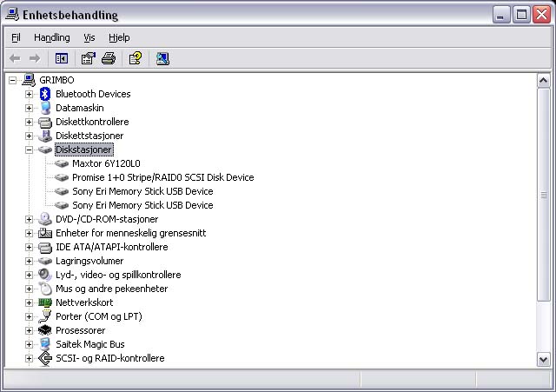This screenshot has width=556, height=392.
Task: Click the Prosessorer chip icon
Action: tap(45, 330)
